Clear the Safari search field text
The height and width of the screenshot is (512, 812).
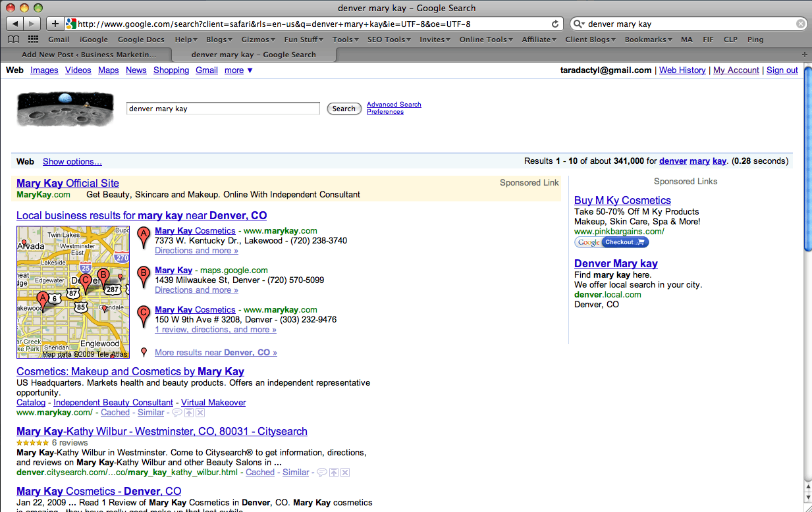[x=800, y=24]
